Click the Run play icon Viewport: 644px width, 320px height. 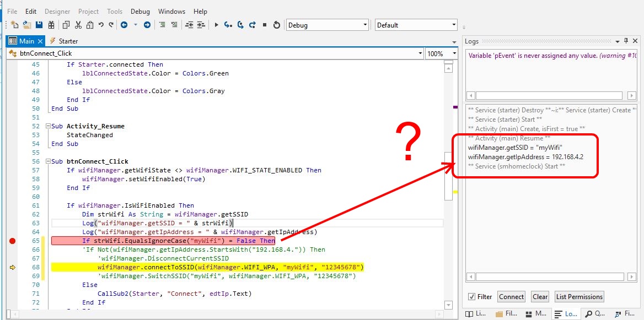[216, 25]
